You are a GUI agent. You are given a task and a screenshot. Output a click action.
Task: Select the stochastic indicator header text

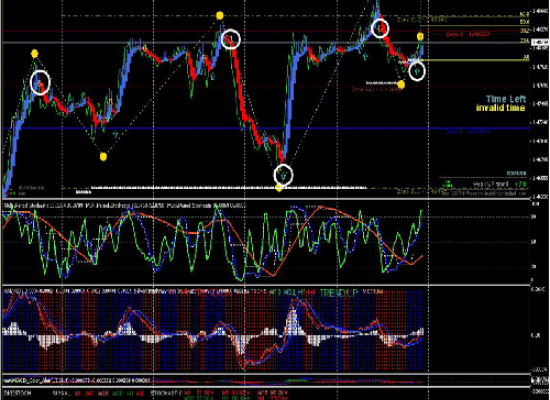[125, 205]
